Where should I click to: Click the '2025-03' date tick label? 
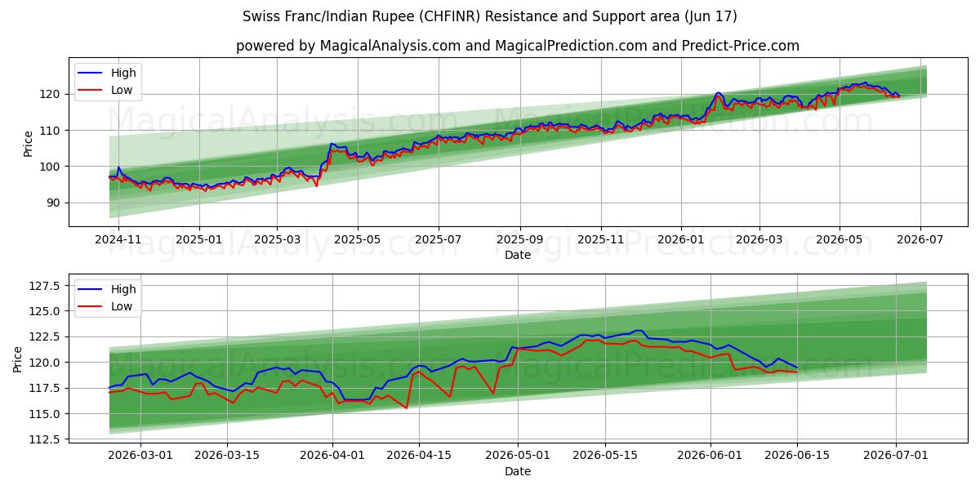[277, 240]
